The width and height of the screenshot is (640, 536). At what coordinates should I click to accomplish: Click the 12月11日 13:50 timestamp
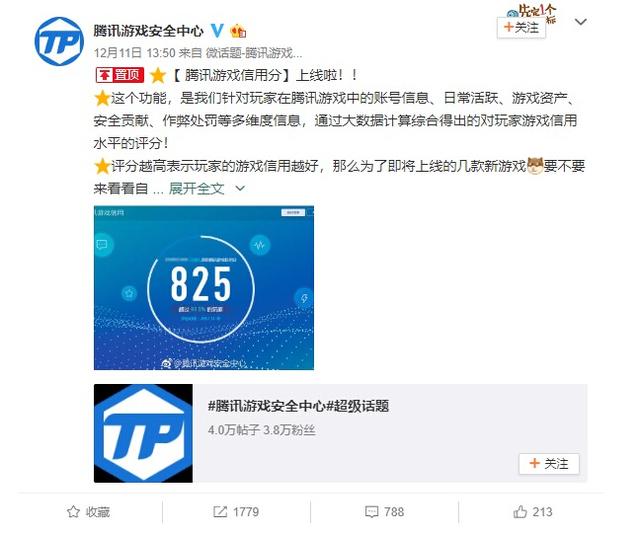tap(134, 53)
